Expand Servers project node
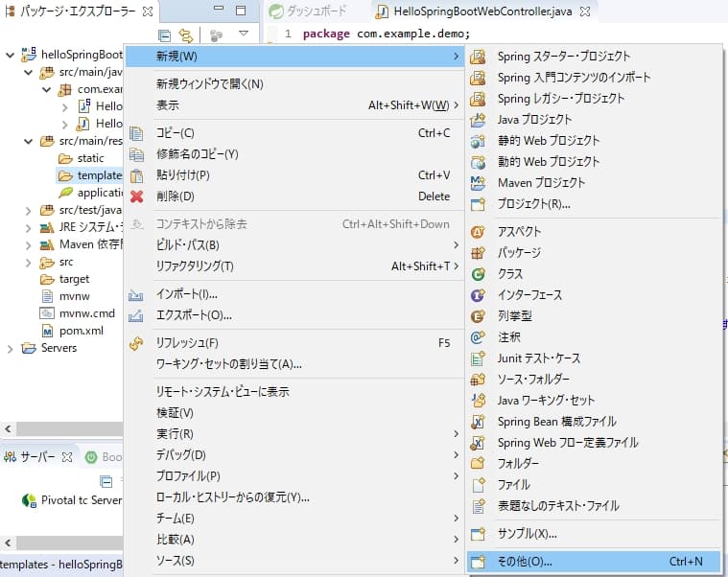 10,348
